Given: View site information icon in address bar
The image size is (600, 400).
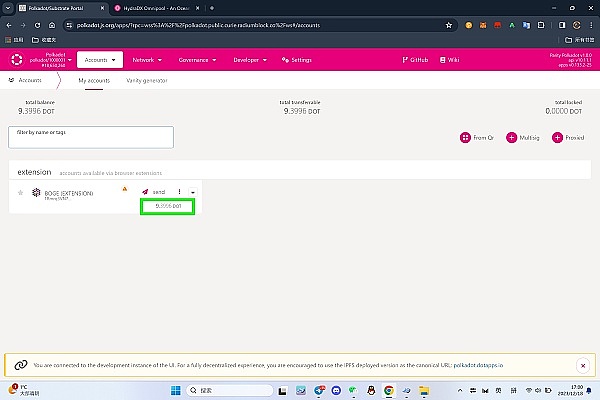Looking at the screenshot, I should coord(69,25).
